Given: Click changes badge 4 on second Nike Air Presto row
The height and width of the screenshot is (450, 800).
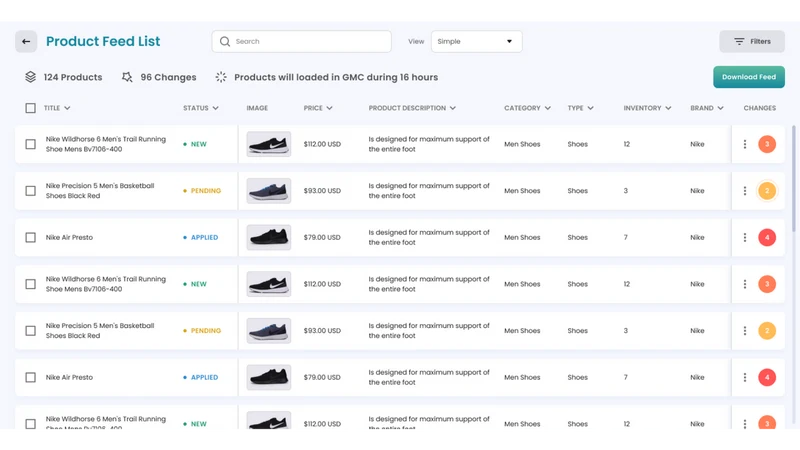Looking at the screenshot, I should point(767,378).
